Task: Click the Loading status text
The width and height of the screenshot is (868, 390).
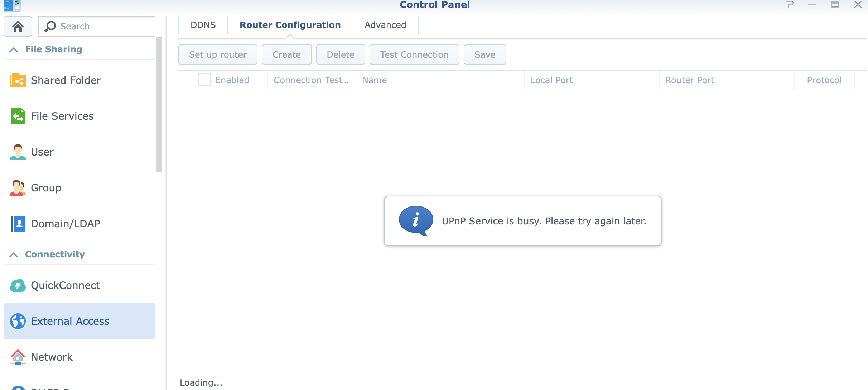Action: (x=201, y=382)
